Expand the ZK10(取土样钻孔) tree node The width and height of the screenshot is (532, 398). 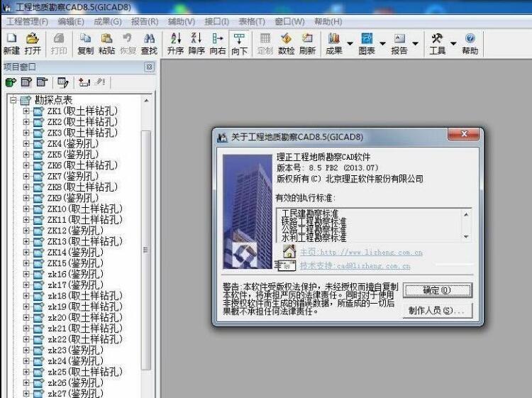pos(26,209)
